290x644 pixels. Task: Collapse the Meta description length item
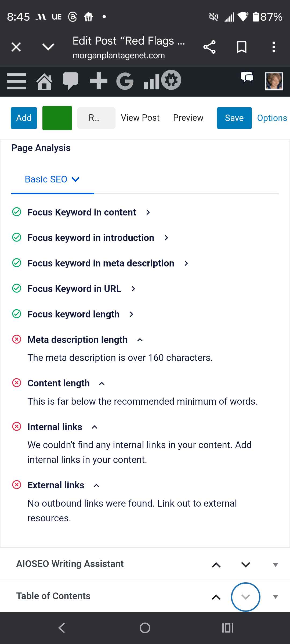pos(140,340)
